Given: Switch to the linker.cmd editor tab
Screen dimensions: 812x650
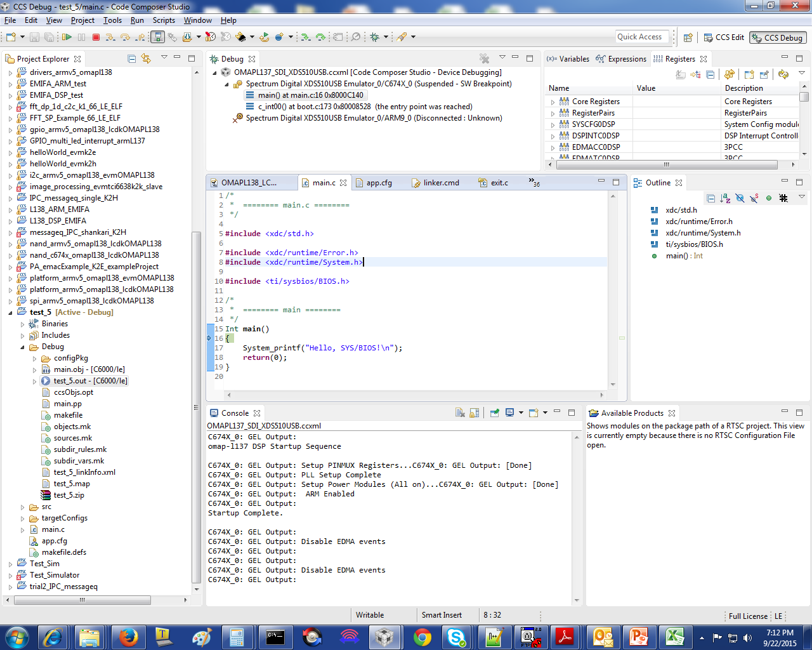Looking at the screenshot, I should pyautogui.click(x=436, y=183).
